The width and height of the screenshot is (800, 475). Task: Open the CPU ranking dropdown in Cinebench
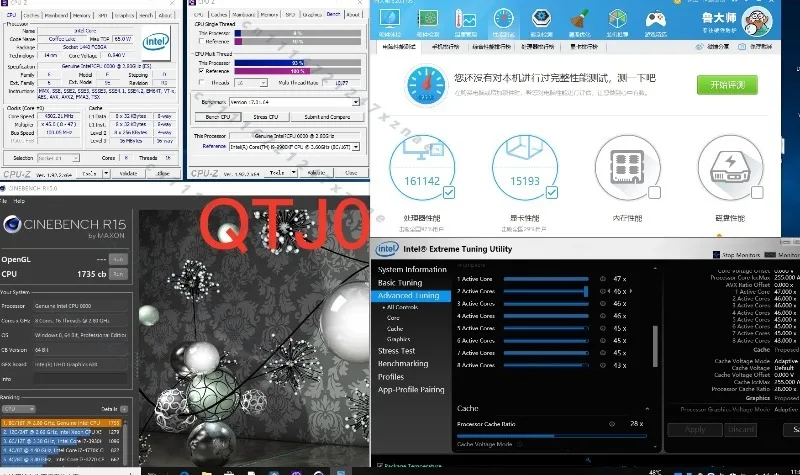click(x=18, y=409)
